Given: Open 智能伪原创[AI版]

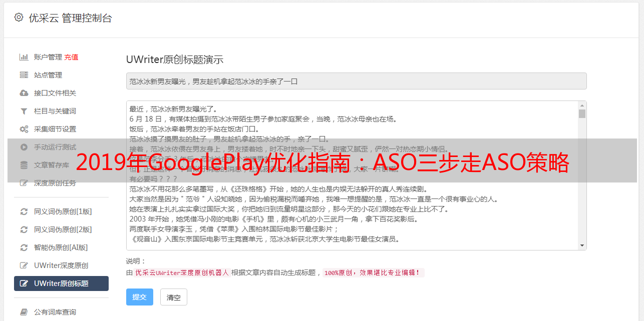Looking at the screenshot, I should tap(61, 247).
